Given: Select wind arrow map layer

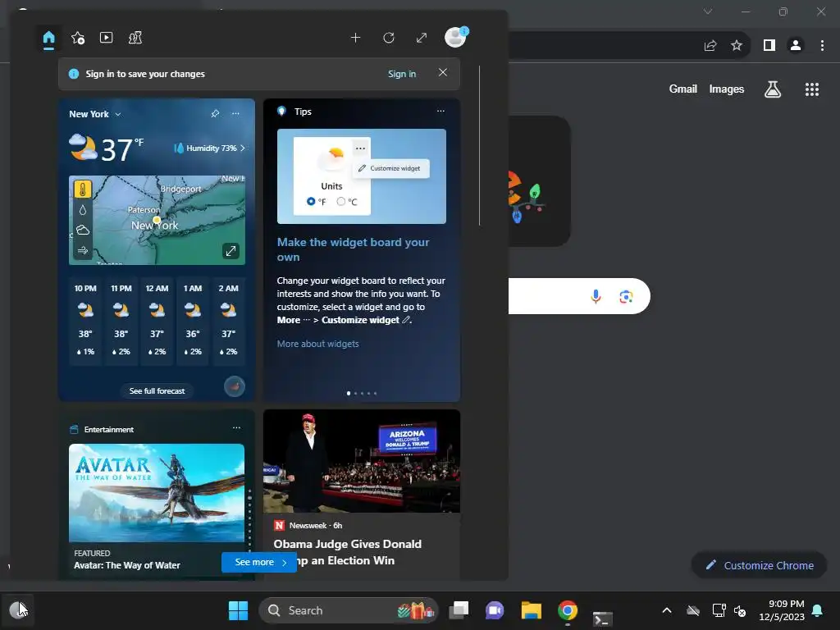Looking at the screenshot, I should click(83, 250).
